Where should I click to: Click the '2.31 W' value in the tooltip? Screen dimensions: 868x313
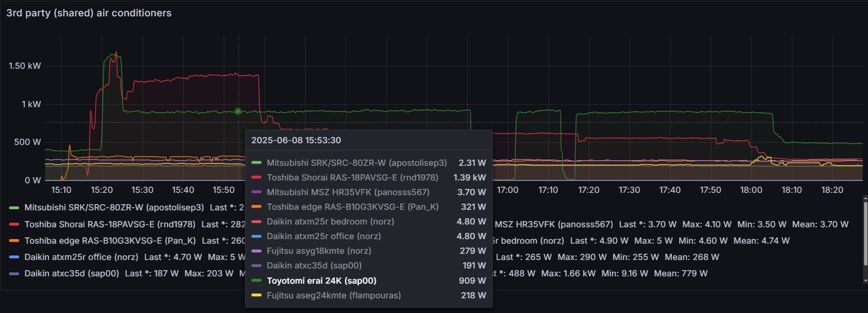pyautogui.click(x=472, y=162)
